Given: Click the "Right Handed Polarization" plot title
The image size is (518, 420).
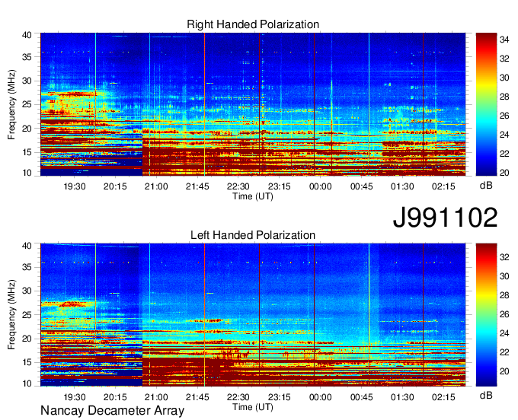Looking at the screenshot, I should tap(253, 24).
